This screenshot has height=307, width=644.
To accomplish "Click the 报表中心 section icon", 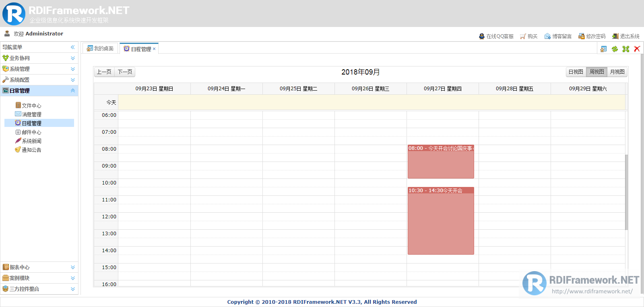I will pyautogui.click(x=6, y=267).
